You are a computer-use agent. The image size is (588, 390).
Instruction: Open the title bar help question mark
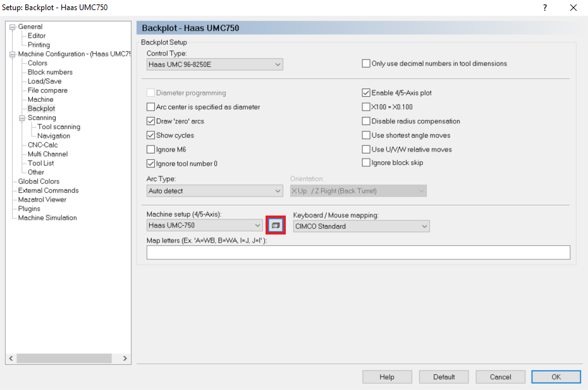(544, 8)
